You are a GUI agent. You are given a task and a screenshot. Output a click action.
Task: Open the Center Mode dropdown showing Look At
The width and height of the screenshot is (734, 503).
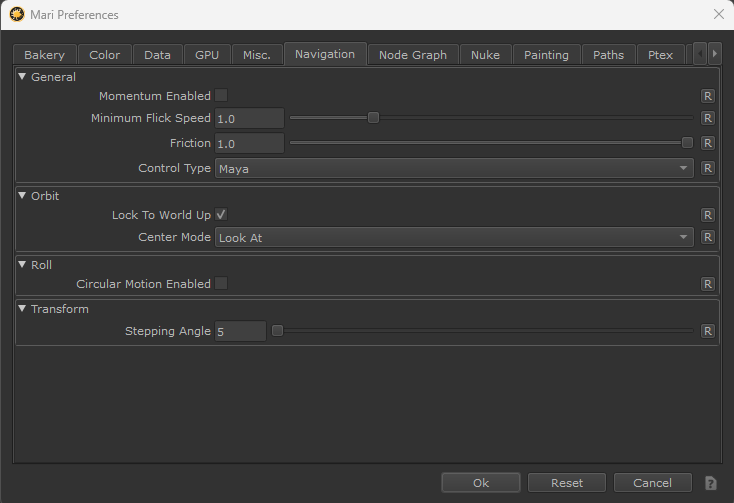(454, 237)
